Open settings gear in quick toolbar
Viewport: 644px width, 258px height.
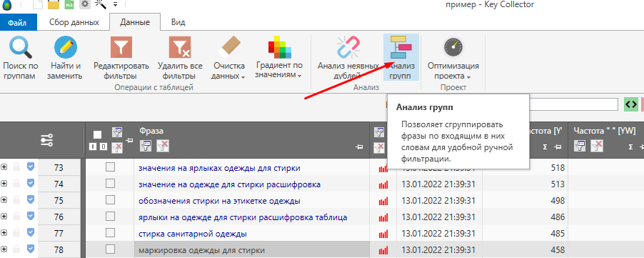[85, 4]
